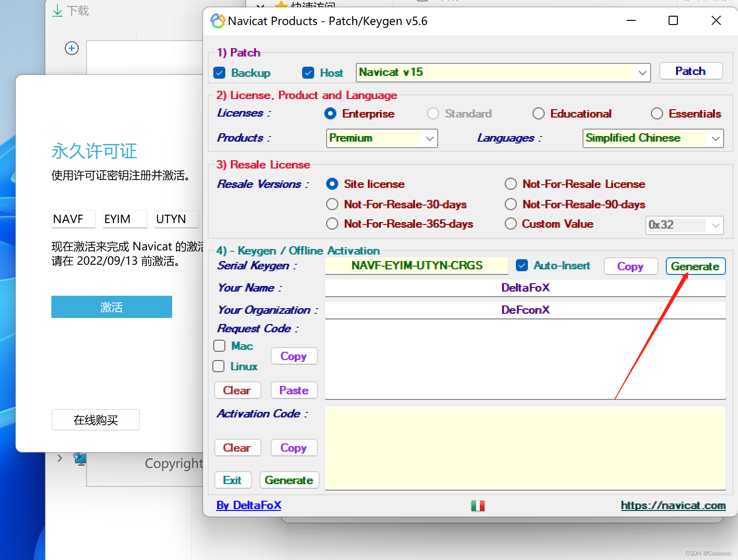Toggle the Auto-Insert checkbox

pyautogui.click(x=522, y=265)
